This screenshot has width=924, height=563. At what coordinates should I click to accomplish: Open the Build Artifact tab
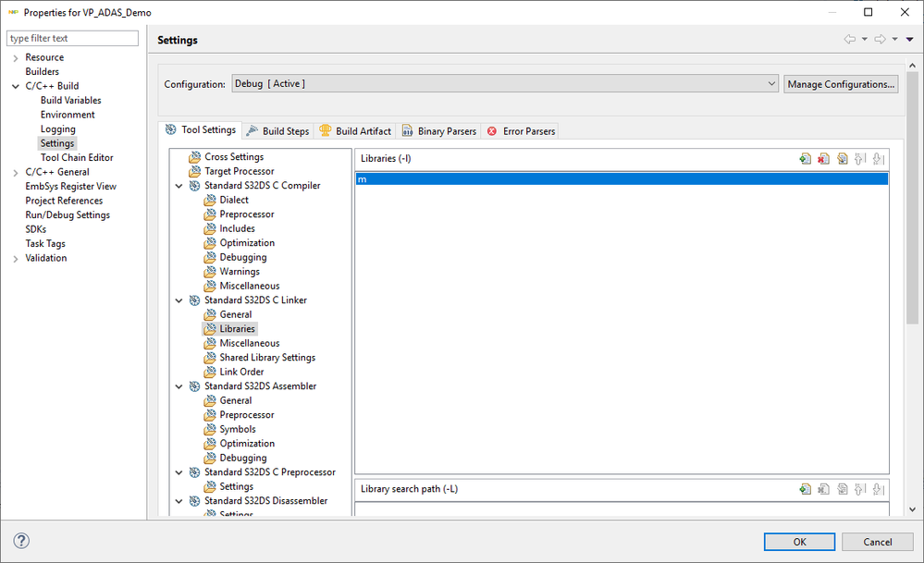point(355,130)
